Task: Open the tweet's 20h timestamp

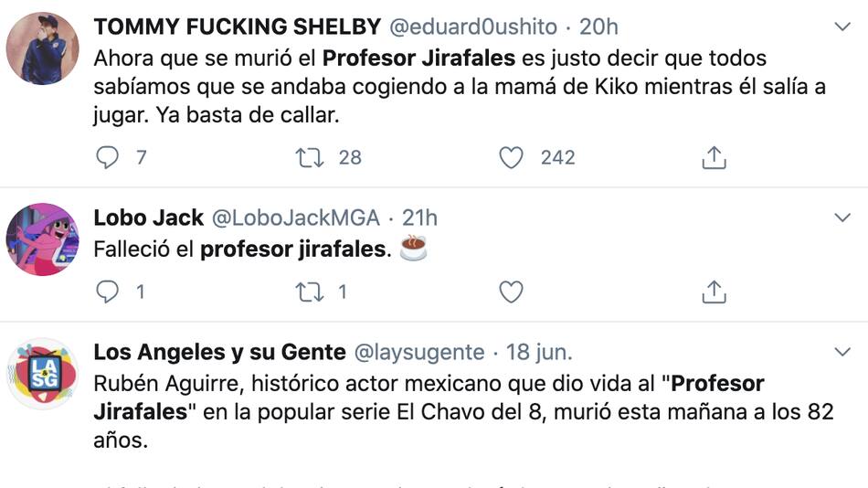Action: pyautogui.click(x=598, y=27)
